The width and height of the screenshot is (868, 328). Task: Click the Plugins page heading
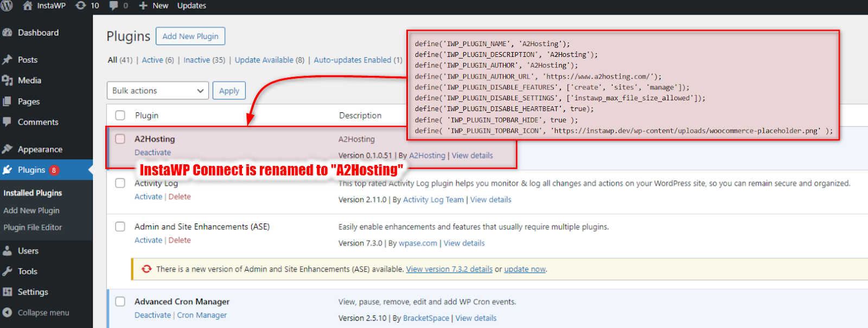pyautogui.click(x=128, y=36)
